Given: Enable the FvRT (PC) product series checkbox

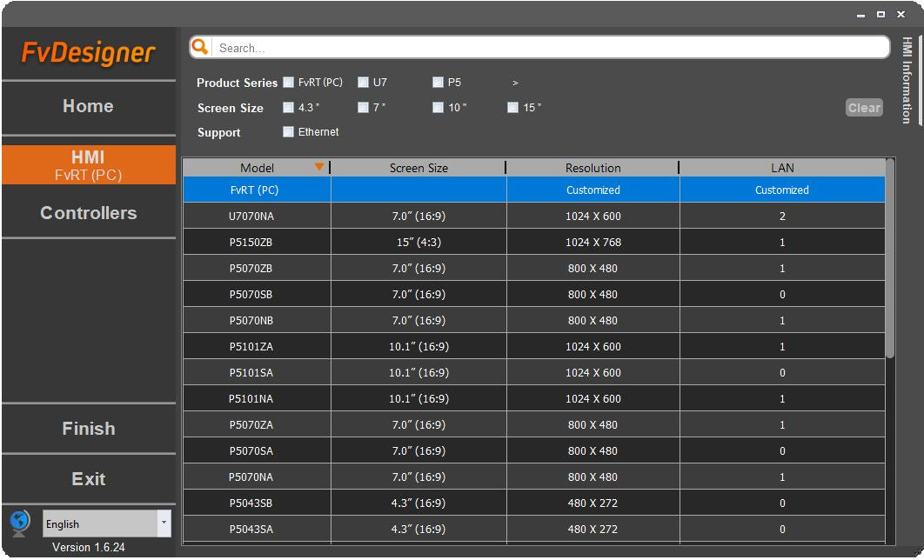Looking at the screenshot, I should [288, 83].
